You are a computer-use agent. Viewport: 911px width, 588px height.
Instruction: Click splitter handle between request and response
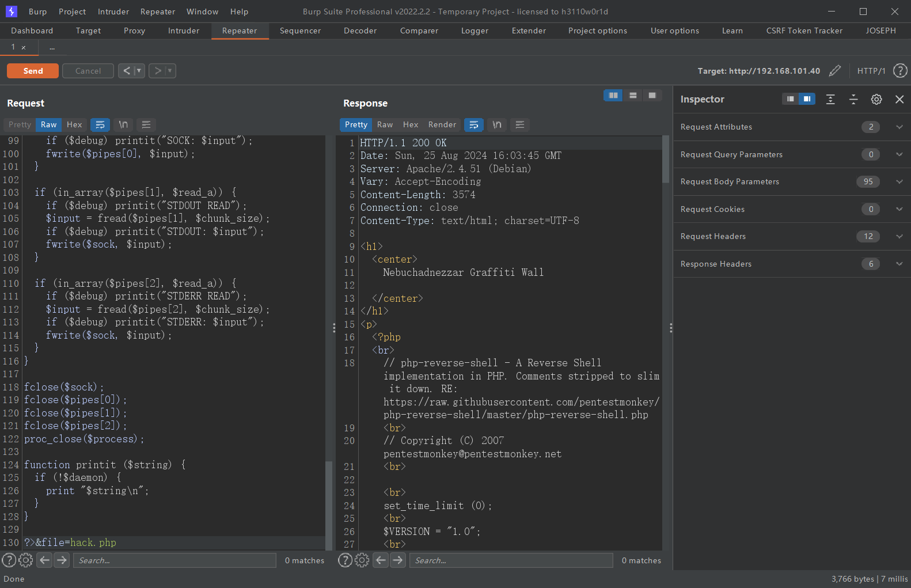pos(334,328)
